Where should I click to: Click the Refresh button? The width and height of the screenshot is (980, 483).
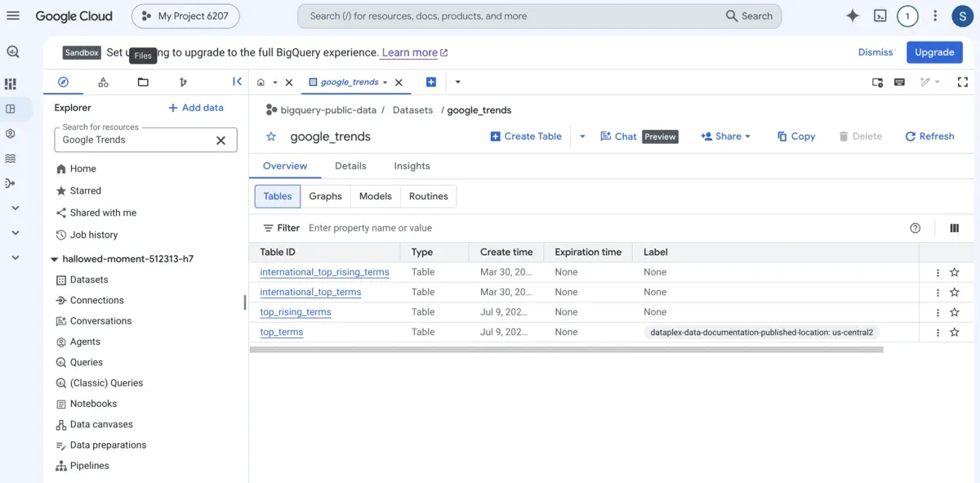(x=929, y=136)
